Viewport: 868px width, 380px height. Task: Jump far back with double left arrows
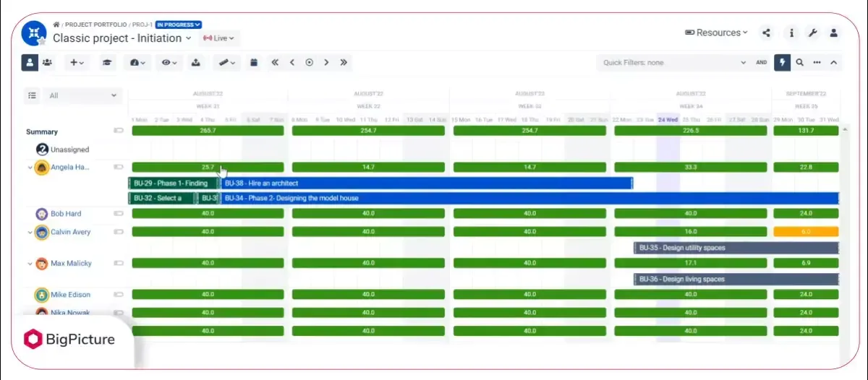coord(275,62)
